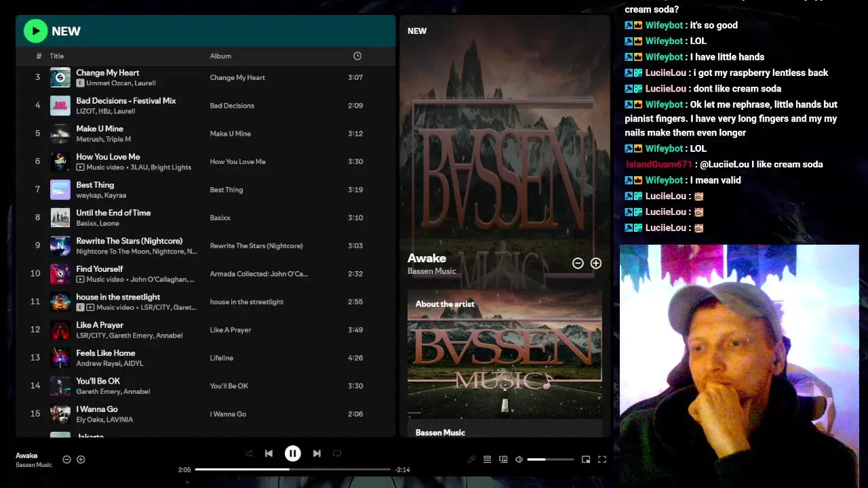Mute with the volume speaker icon
Image resolution: width=868 pixels, height=488 pixels.
pos(519,460)
